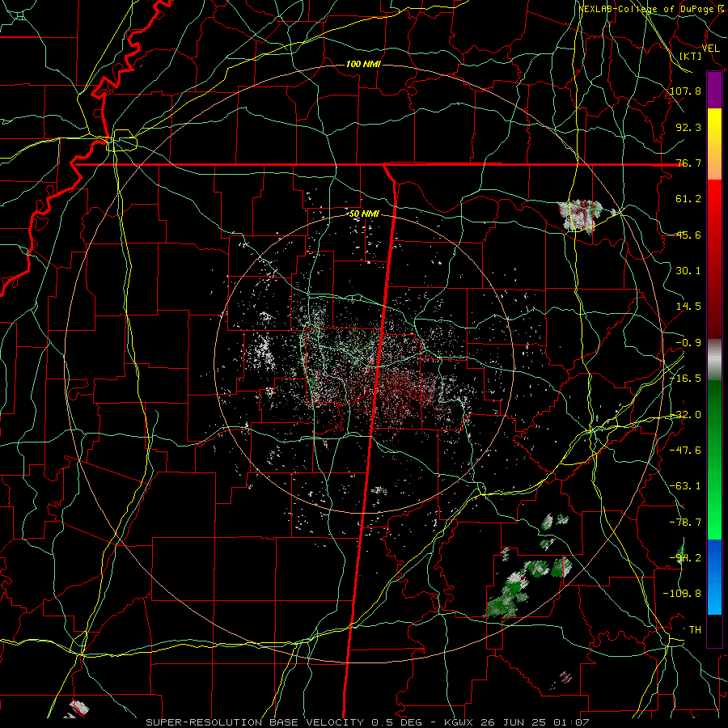Select the -109.8 value on velocity scale
The width and height of the screenshot is (728, 728).
coord(683,594)
